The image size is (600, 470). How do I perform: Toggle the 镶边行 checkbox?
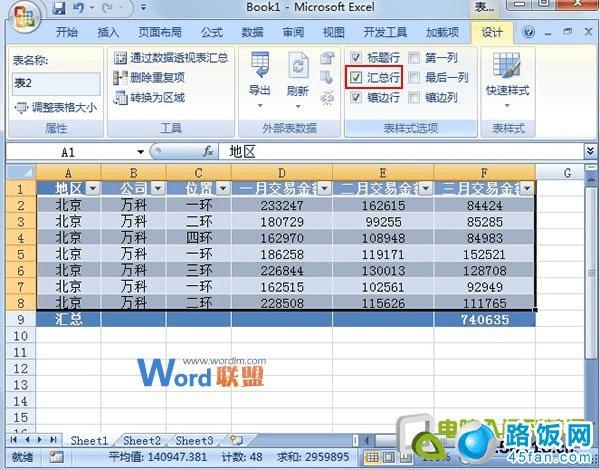(356, 98)
